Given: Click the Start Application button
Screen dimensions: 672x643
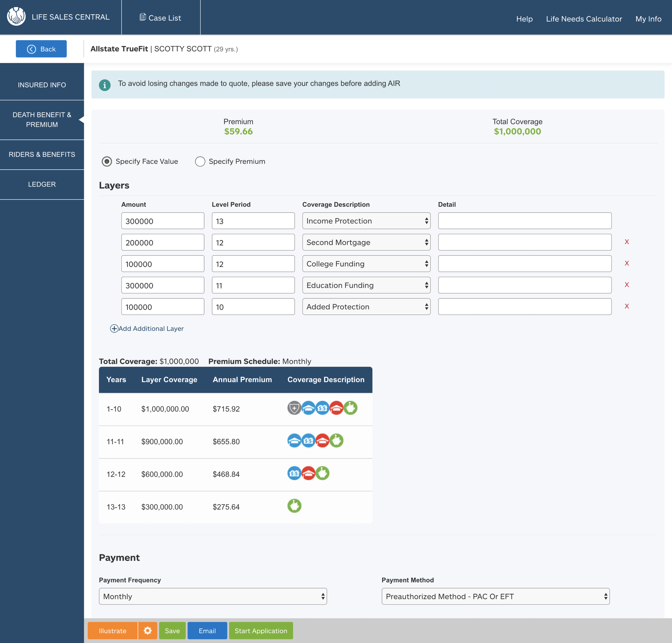Looking at the screenshot, I should [261, 631].
